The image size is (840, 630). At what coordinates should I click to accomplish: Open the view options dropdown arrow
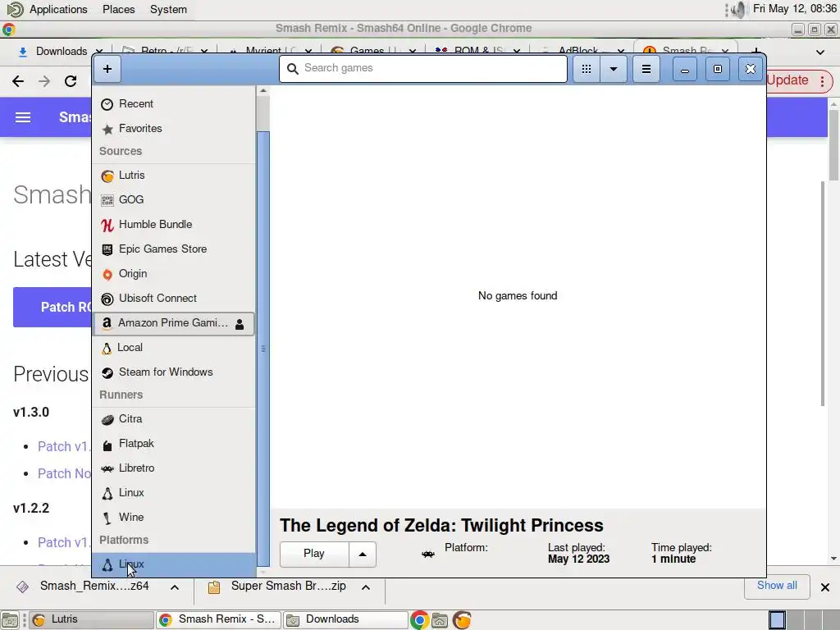tap(614, 69)
